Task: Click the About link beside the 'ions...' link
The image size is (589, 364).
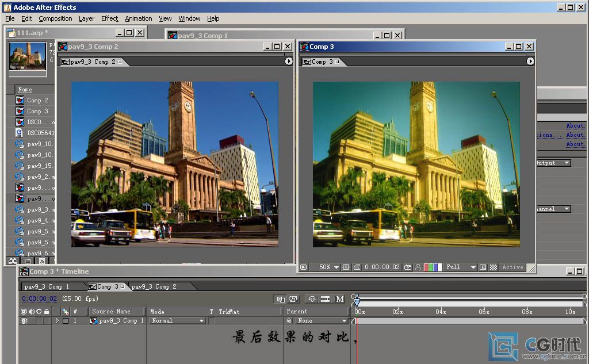Action: tap(575, 135)
